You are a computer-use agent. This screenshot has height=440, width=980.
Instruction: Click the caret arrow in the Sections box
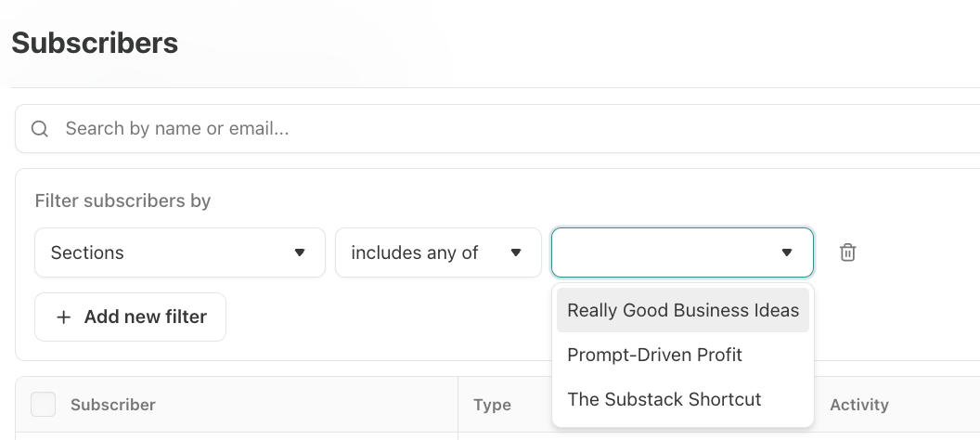tap(300, 252)
